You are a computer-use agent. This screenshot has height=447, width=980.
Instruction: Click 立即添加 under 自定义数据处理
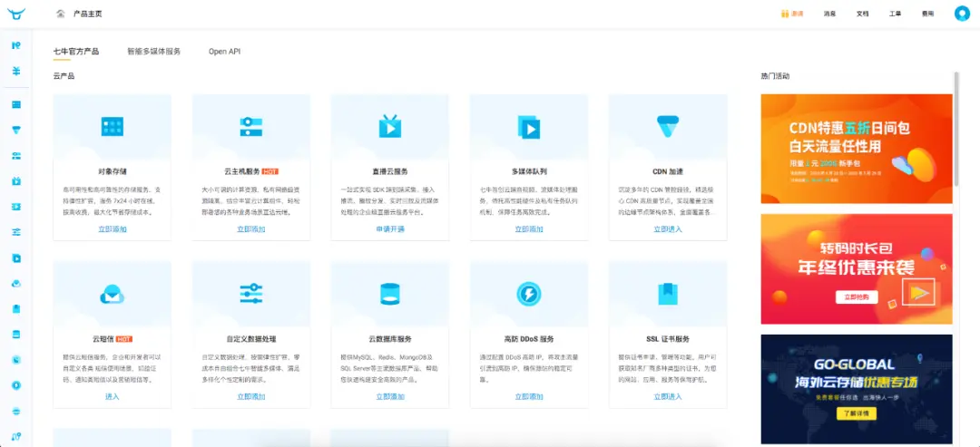click(x=250, y=396)
